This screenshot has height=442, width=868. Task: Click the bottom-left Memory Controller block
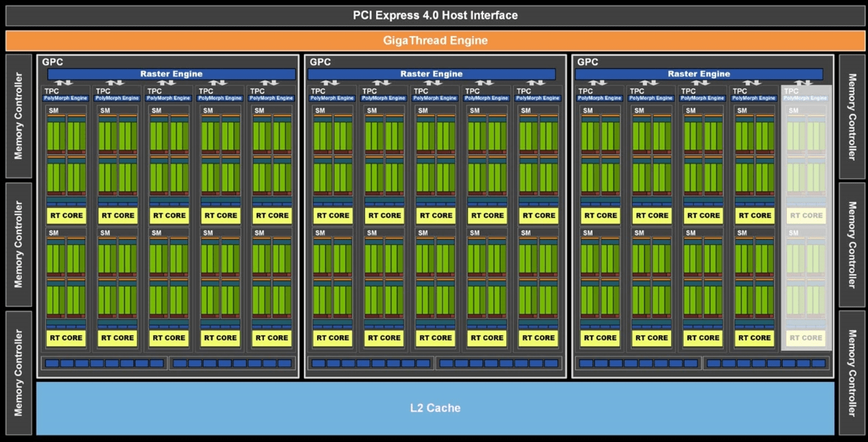coord(19,373)
